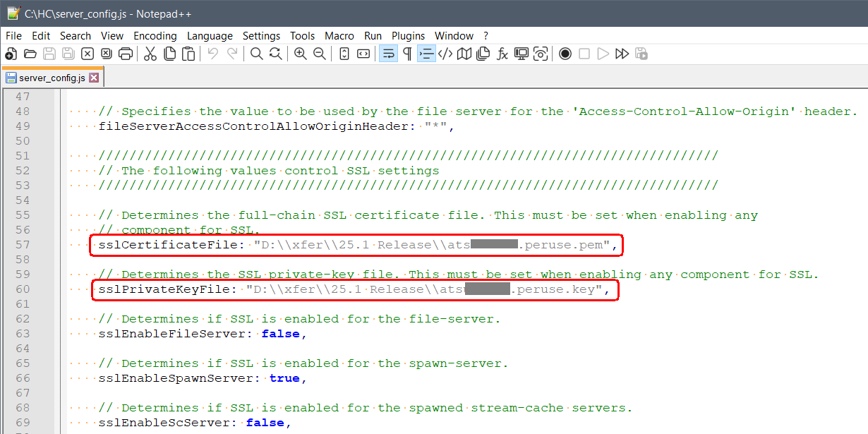868x434 pixels.
Task: Place cursor on sslEnableSpawnServer true value
Action: coord(284,378)
